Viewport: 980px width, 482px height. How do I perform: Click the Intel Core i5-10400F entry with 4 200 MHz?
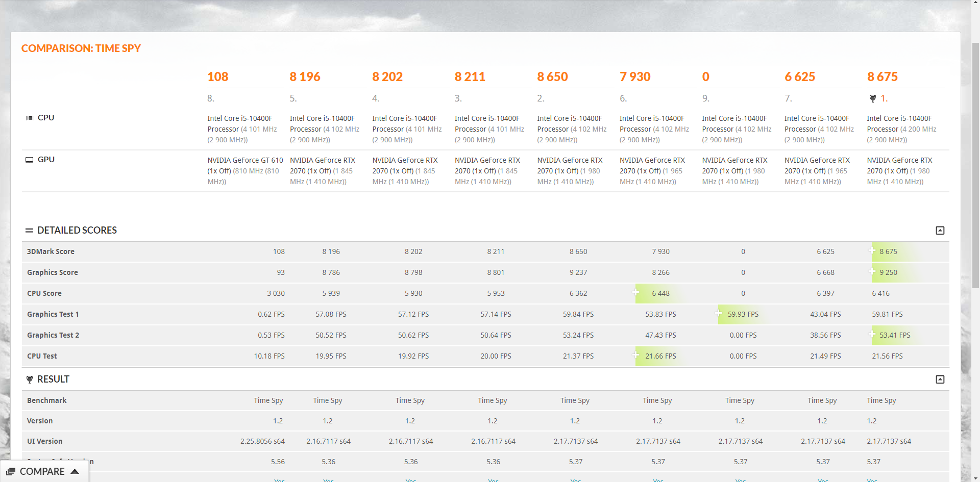[901, 129]
